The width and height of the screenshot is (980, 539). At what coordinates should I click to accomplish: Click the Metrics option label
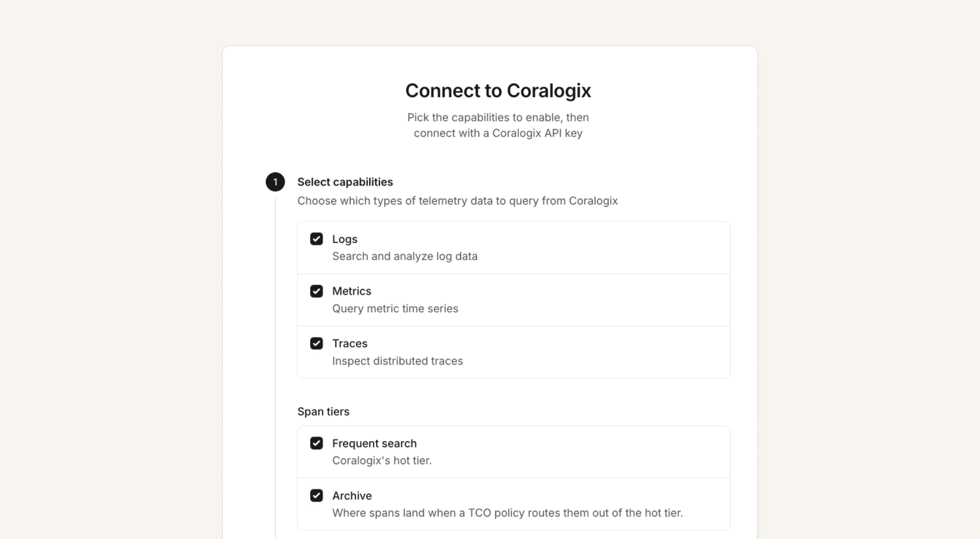[x=352, y=291]
